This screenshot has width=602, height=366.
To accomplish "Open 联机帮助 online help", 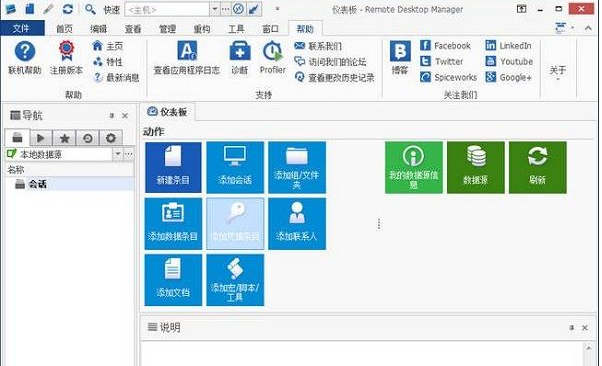I will coord(25,58).
